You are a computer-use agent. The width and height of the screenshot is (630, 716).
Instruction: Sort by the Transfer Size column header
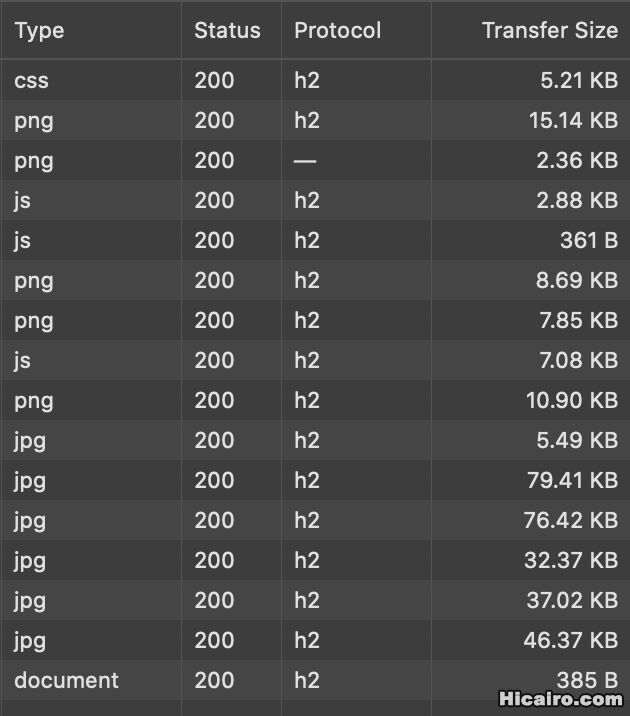click(x=549, y=30)
